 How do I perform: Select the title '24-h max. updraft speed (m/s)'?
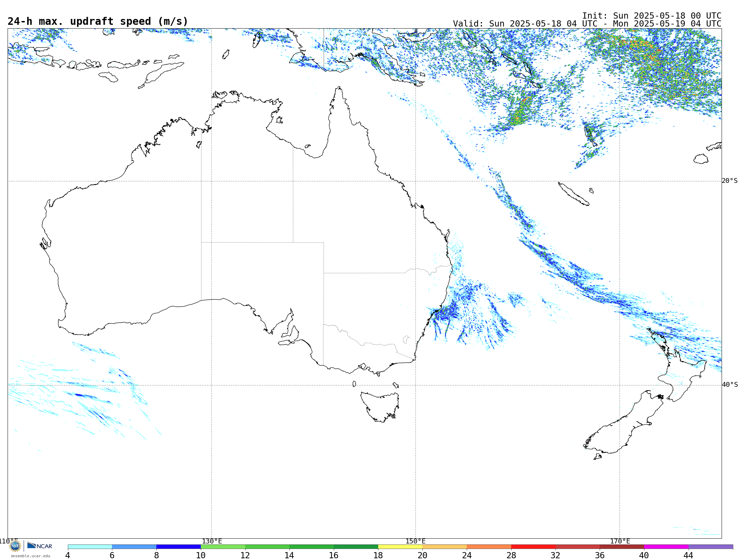[98, 21]
